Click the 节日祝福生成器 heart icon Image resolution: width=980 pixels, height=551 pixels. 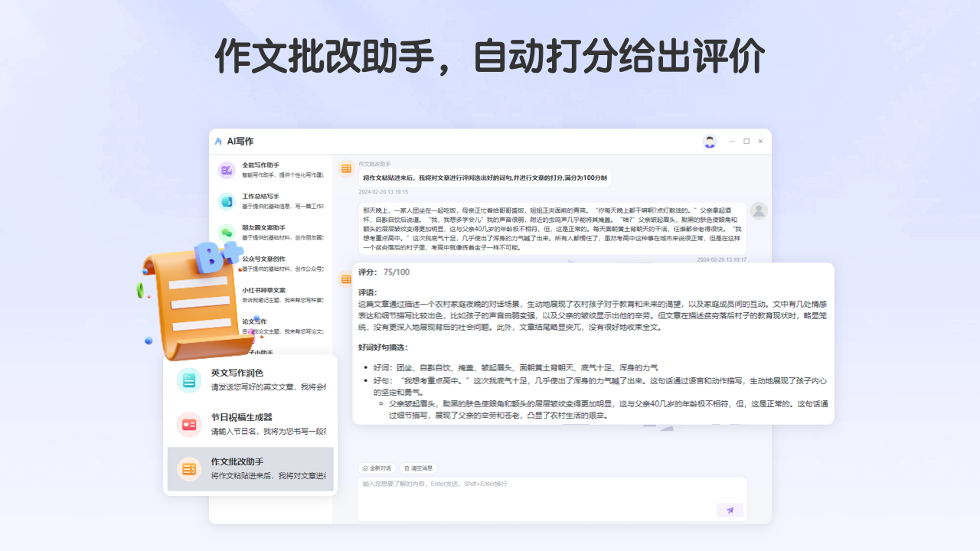pyautogui.click(x=188, y=423)
